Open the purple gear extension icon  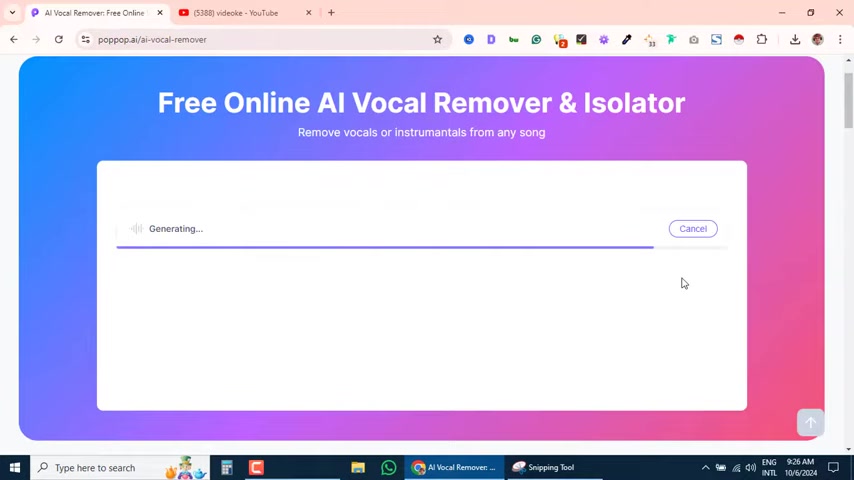click(603, 39)
